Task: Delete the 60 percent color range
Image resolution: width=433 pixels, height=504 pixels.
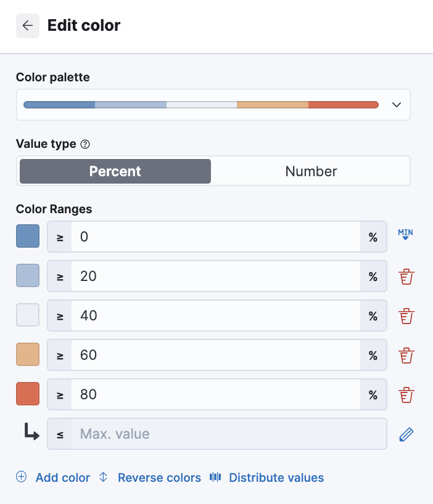Action: (x=405, y=355)
